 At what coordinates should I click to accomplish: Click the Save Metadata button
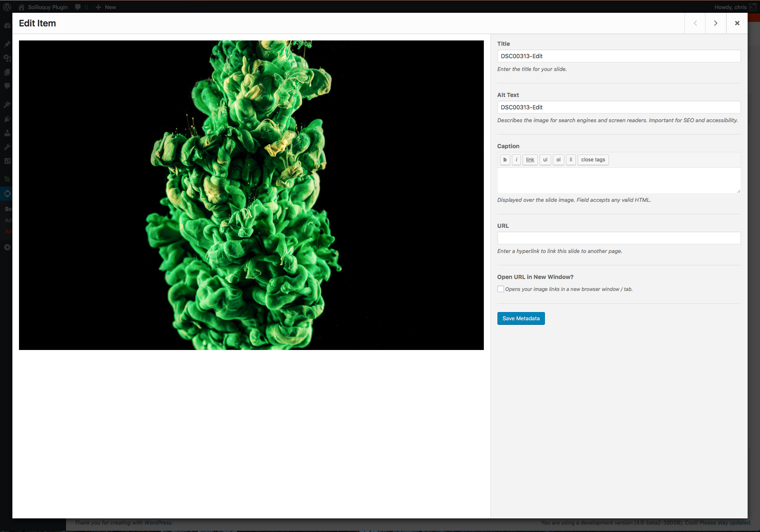(x=521, y=318)
